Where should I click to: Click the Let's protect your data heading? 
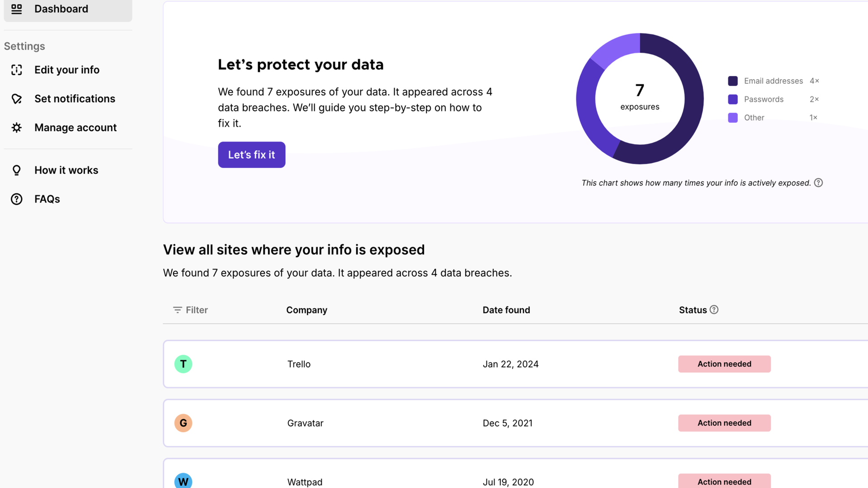point(301,65)
